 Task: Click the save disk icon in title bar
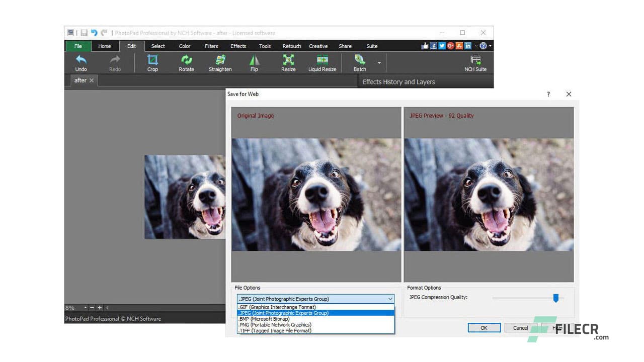tap(84, 33)
